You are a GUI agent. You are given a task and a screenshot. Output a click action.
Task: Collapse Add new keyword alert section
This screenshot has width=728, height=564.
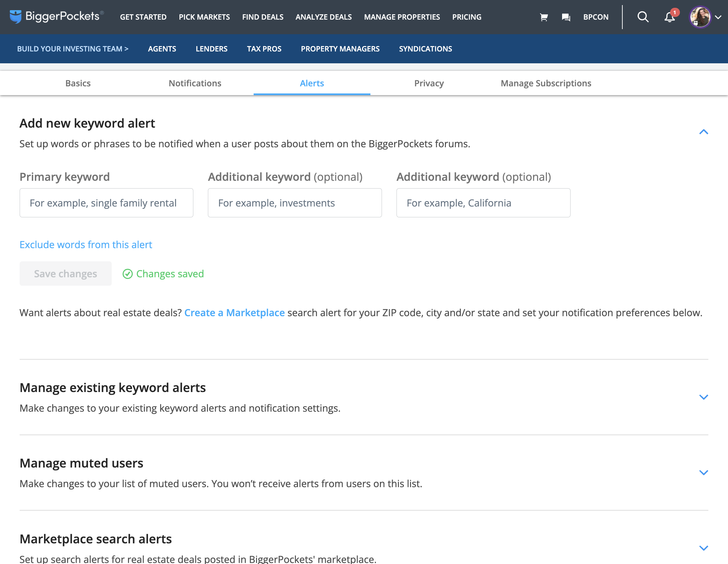pos(704,132)
